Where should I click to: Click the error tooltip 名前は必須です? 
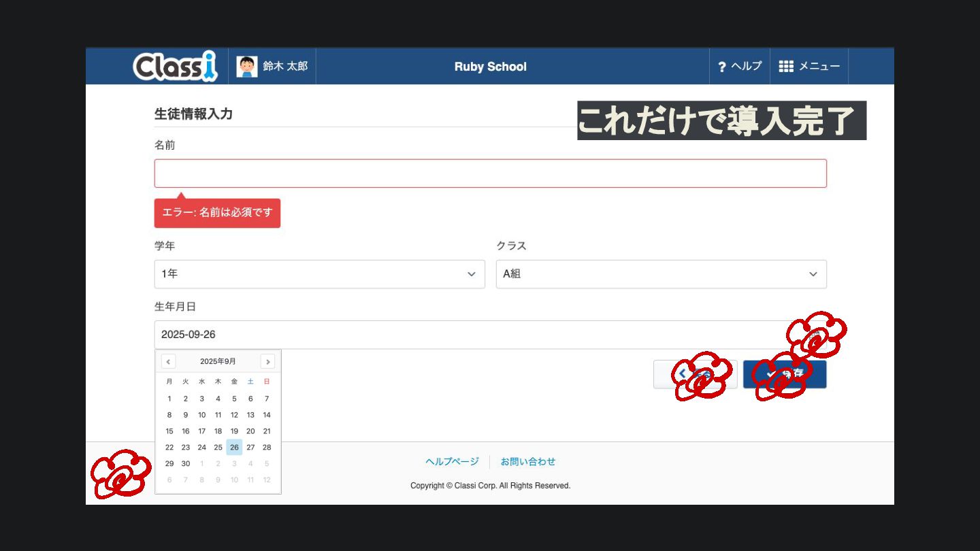(217, 213)
